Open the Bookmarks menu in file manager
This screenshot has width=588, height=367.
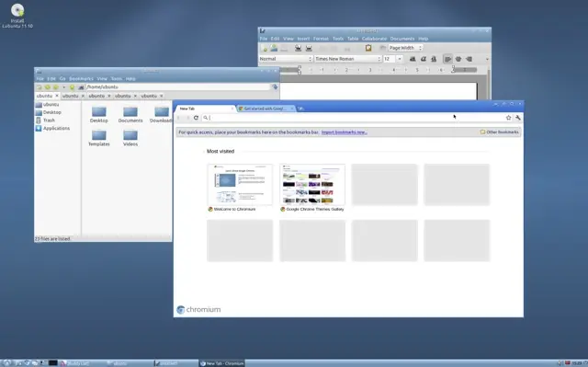click(81, 79)
